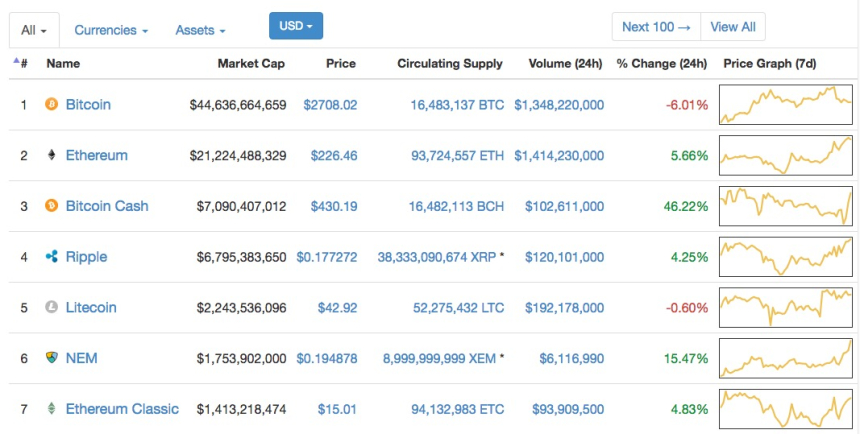Screen dimensions: 860x434
Task: Open the Bitcoin link
Action: 88,104
